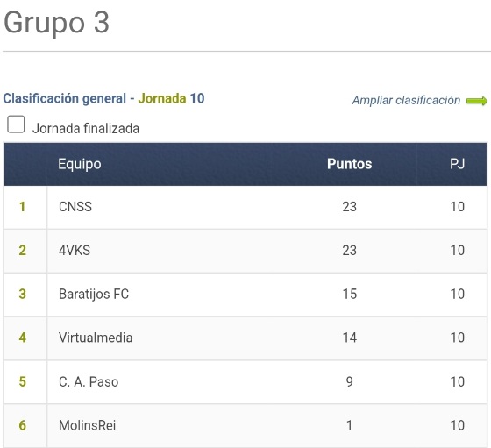Open the Virtualmedia team entry

click(x=96, y=338)
